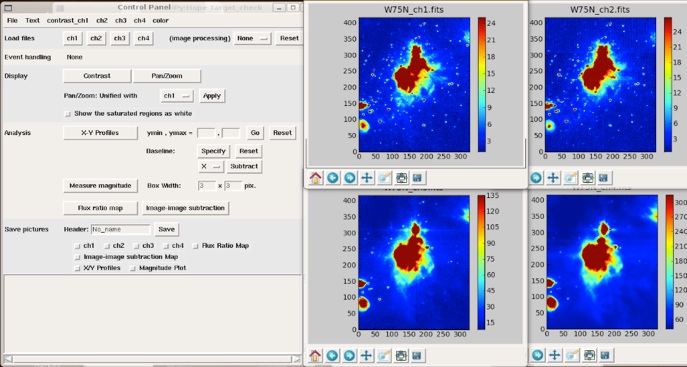The image size is (687, 367).
Task: Click Flux ratio map button
Action: [x=100, y=208]
